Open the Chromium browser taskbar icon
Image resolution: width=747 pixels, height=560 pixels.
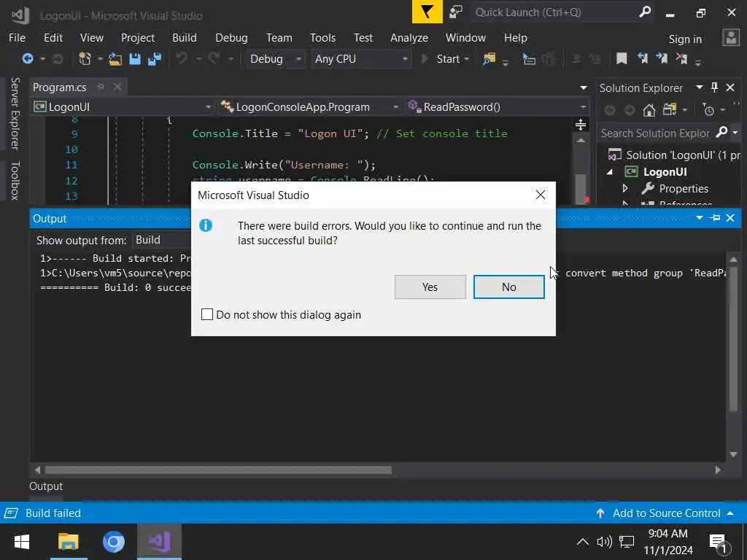pos(113,542)
